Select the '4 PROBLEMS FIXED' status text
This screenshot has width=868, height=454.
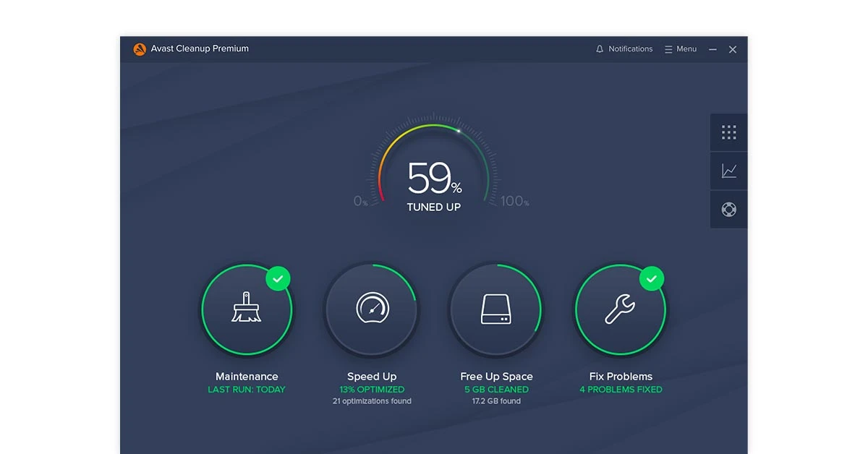coord(621,389)
